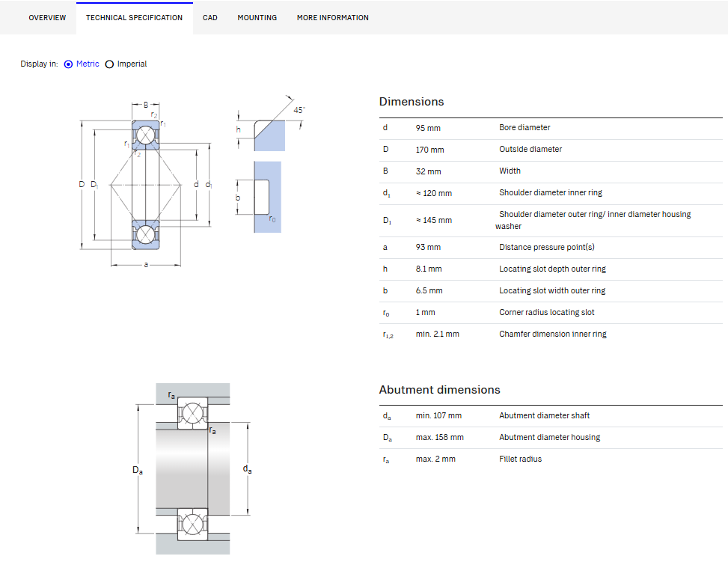Click the Dimensions heading
Screen dimensions: 728x562
pos(412,102)
